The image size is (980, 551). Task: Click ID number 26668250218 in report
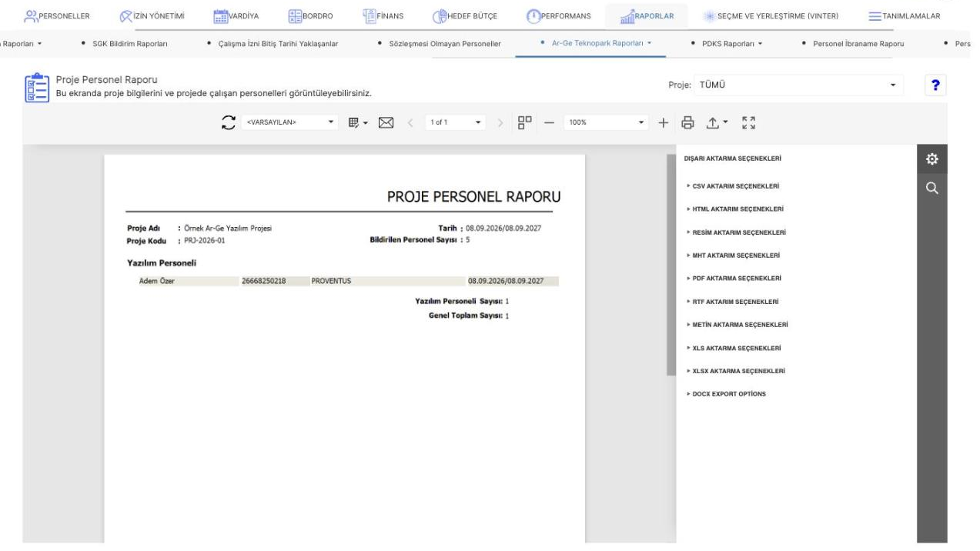264,281
